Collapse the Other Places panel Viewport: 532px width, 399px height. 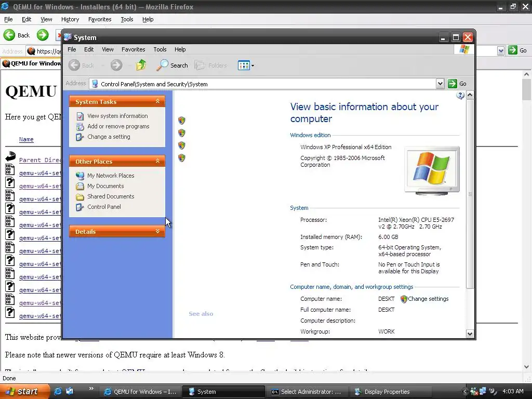coord(157,161)
